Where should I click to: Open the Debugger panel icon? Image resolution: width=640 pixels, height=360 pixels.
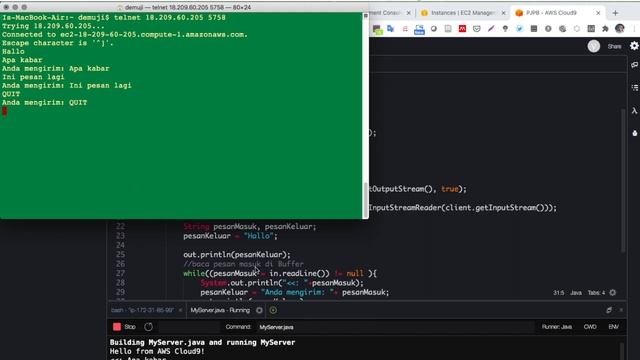point(634,133)
